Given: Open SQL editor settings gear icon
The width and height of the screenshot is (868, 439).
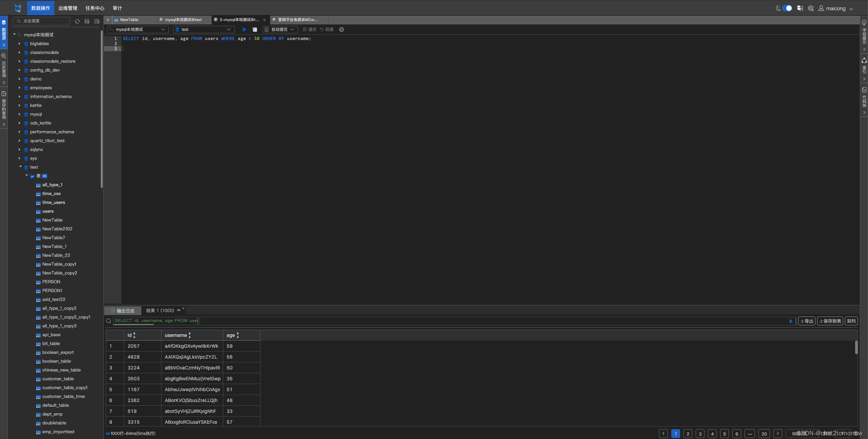Looking at the screenshot, I should pos(342,30).
